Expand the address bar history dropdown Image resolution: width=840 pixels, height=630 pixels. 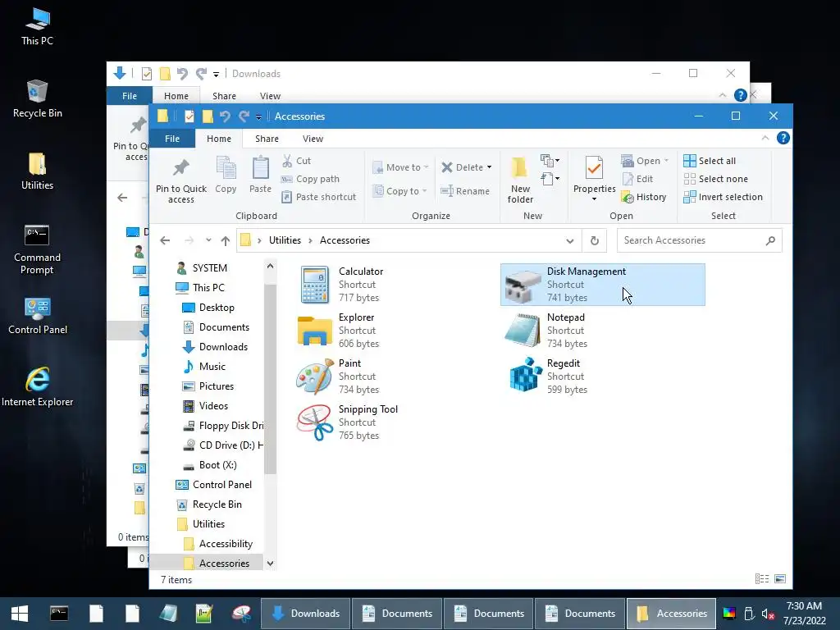coord(570,240)
